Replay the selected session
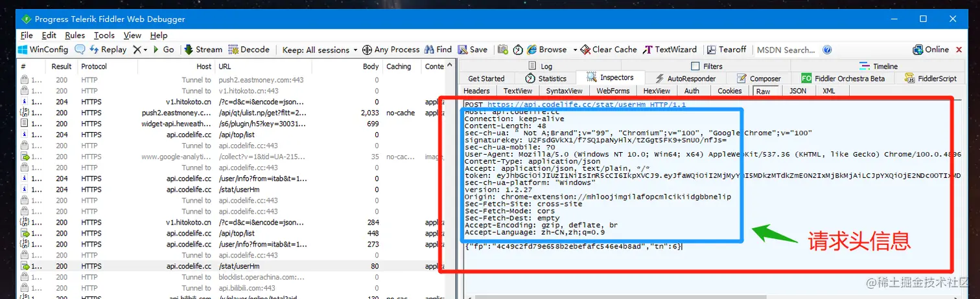 (x=108, y=50)
